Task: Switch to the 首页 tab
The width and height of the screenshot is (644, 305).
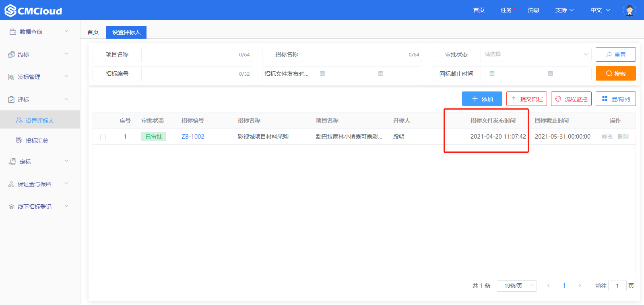Action: pyautogui.click(x=93, y=32)
